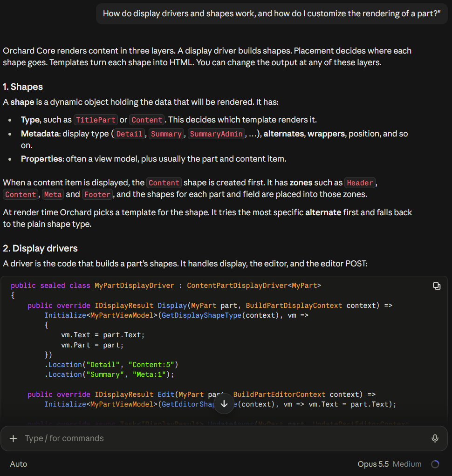Click the TitlePart inline code chip
The height and width of the screenshot is (476, 452).
(96, 120)
